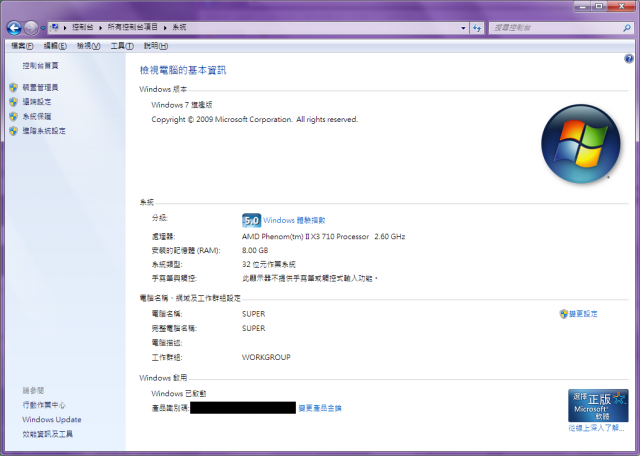Click shield icon beside 進階系統設定

(13, 131)
